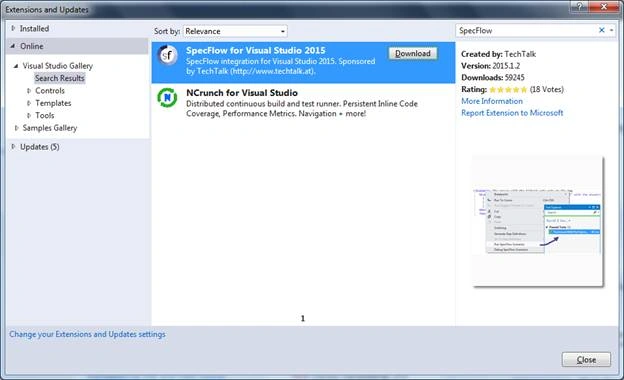The height and width of the screenshot is (380, 624).
Task: Click the yellow star rating
Action: click(508, 90)
